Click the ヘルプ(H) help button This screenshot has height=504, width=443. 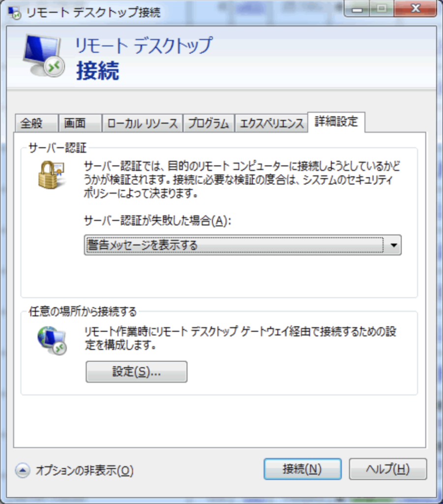[388, 469]
